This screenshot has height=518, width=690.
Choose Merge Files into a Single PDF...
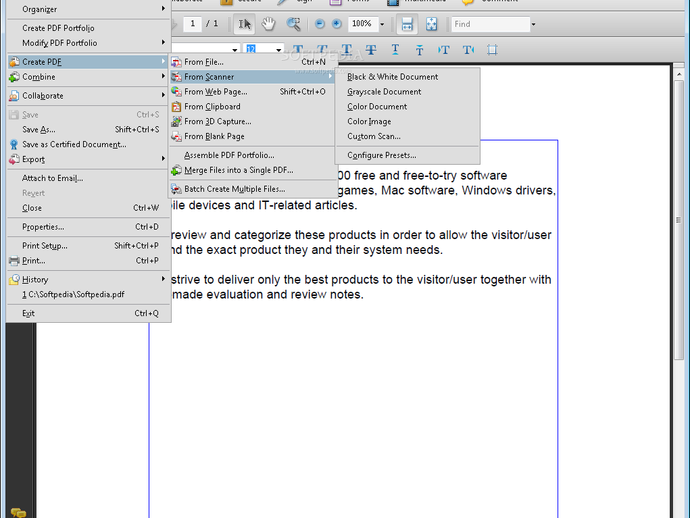pos(253,170)
